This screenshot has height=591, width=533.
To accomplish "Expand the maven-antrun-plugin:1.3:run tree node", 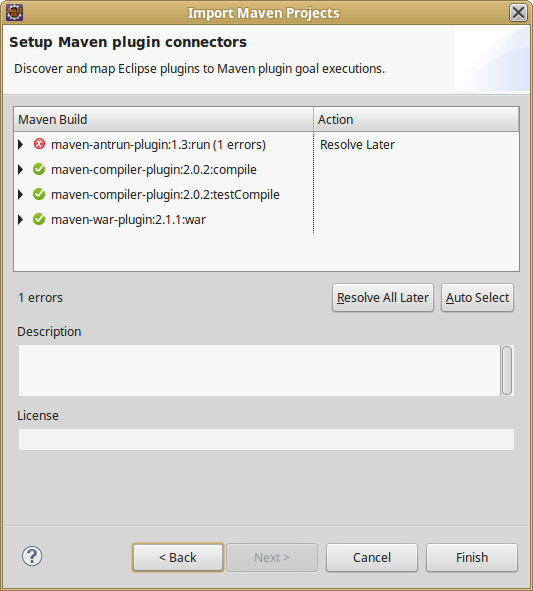I will tap(21, 144).
